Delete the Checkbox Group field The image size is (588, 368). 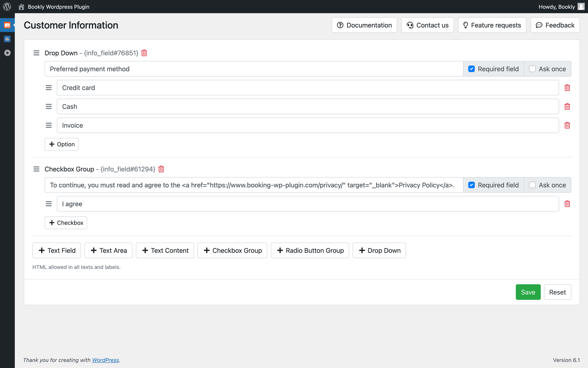(x=161, y=169)
